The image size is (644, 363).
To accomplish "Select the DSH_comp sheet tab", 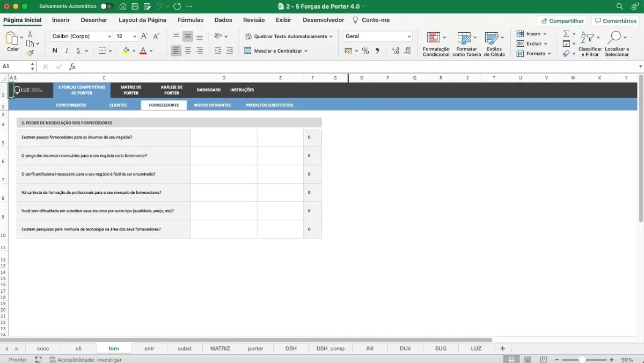I will point(331,349).
